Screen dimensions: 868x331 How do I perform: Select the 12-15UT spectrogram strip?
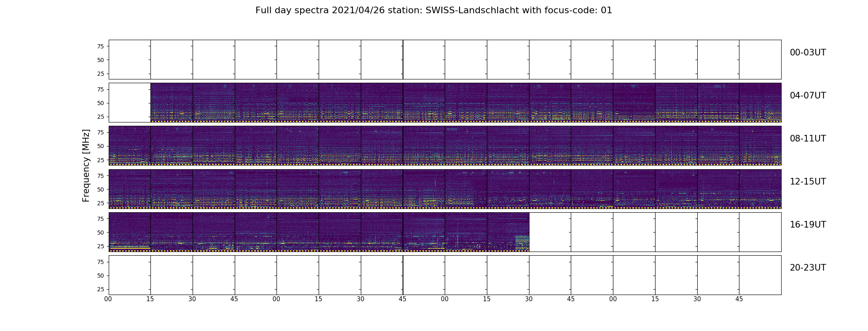445,189
